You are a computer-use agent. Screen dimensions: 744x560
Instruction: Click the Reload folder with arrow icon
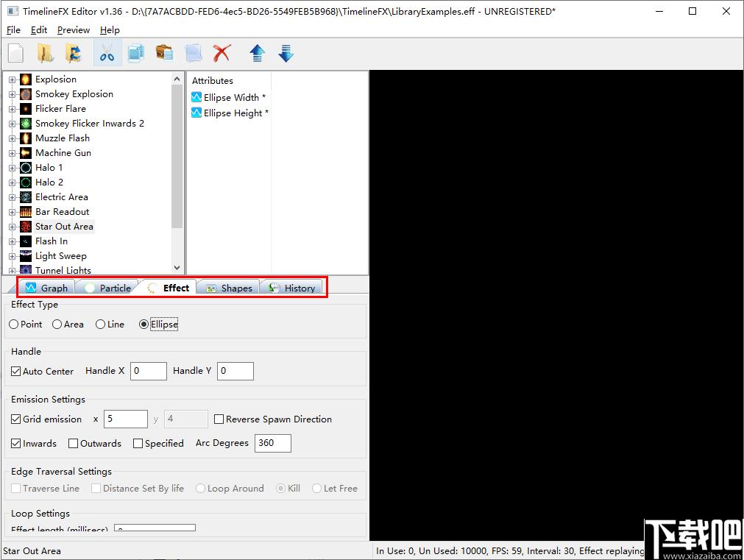(x=74, y=53)
